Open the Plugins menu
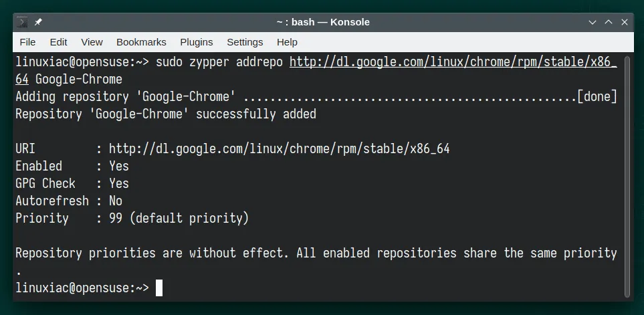The image size is (644, 315). (197, 42)
